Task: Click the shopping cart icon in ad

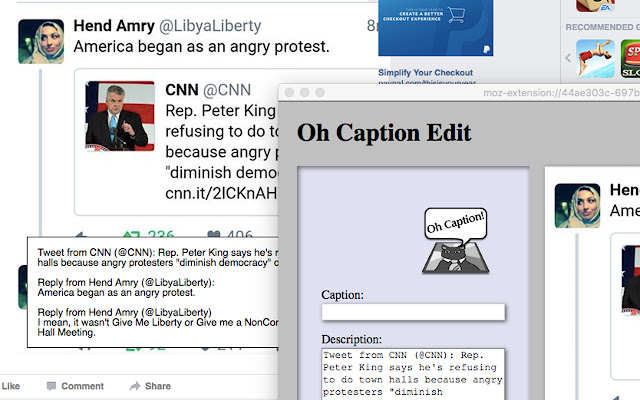Action: (456, 15)
